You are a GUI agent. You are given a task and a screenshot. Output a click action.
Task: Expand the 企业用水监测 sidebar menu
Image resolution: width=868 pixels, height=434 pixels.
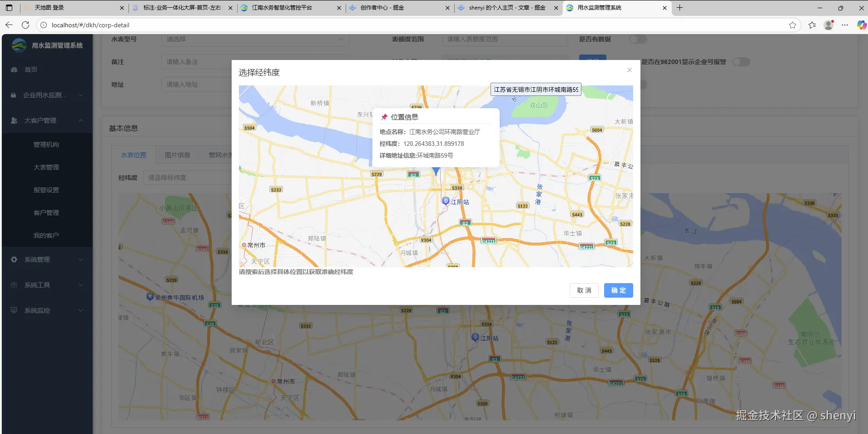pos(47,95)
